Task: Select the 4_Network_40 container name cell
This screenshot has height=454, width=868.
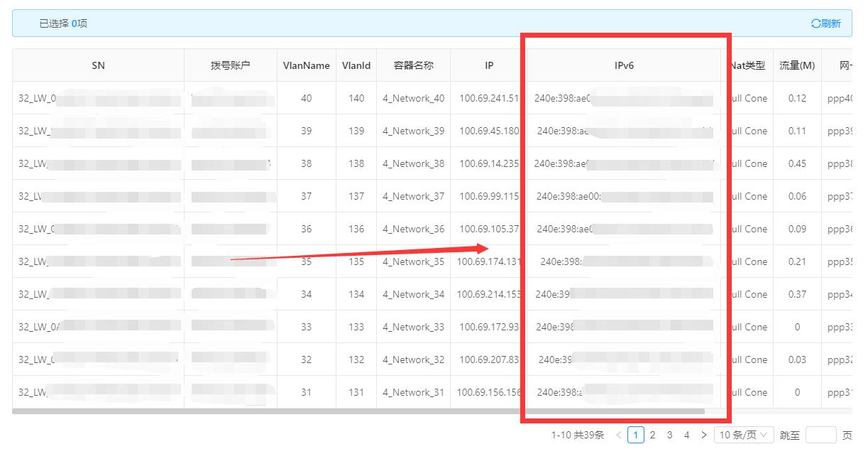Action: [x=412, y=98]
